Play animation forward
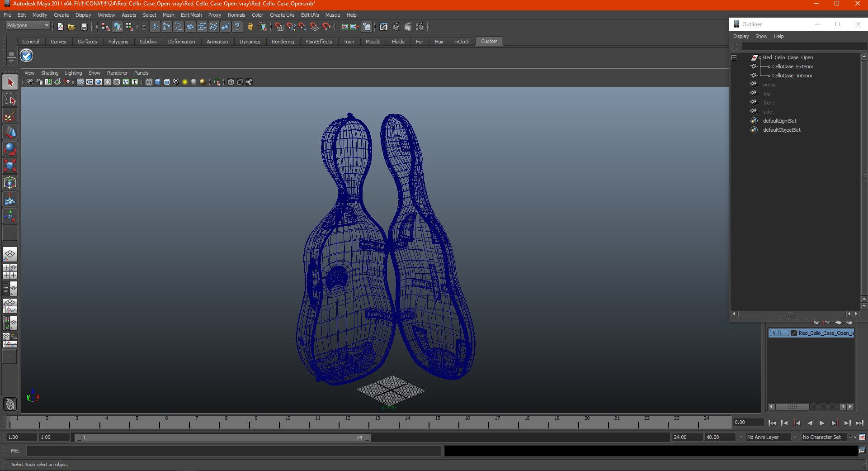The width and height of the screenshot is (868, 471). coord(822,423)
